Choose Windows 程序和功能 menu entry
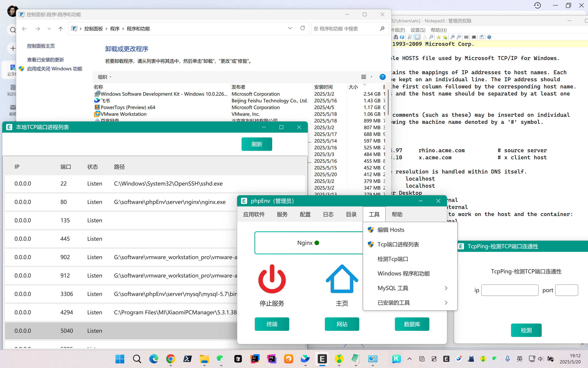 click(410, 274)
